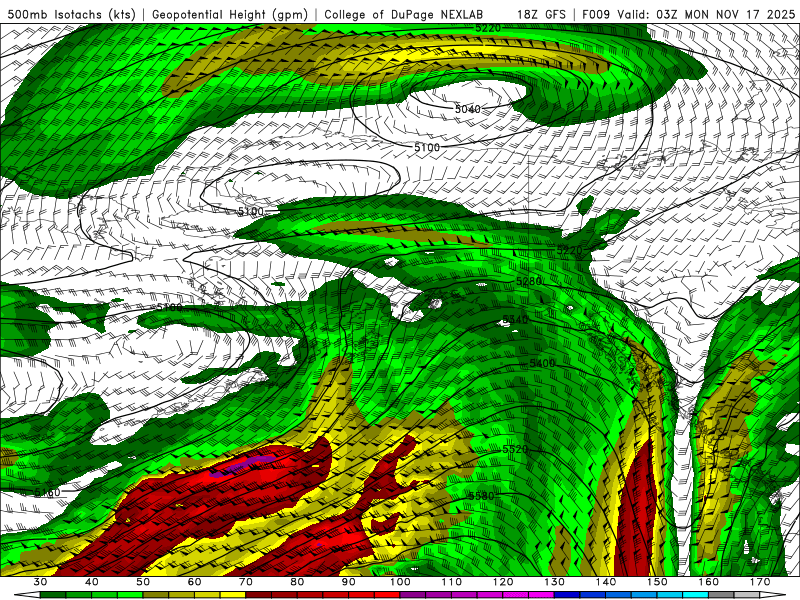The width and height of the screenshot is (800, 600).
Task: Click the colorbar label 150
Action: [657, 582]
